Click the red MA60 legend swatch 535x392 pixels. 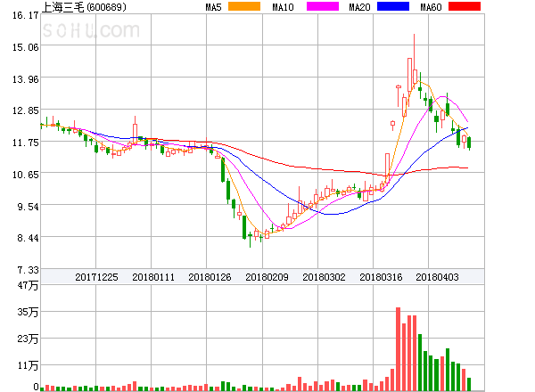tap(465, 6)
